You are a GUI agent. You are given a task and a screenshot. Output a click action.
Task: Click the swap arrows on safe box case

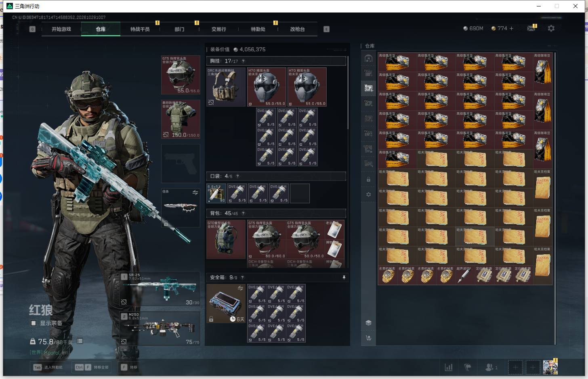pyautogui.click(x=240, y=288)
